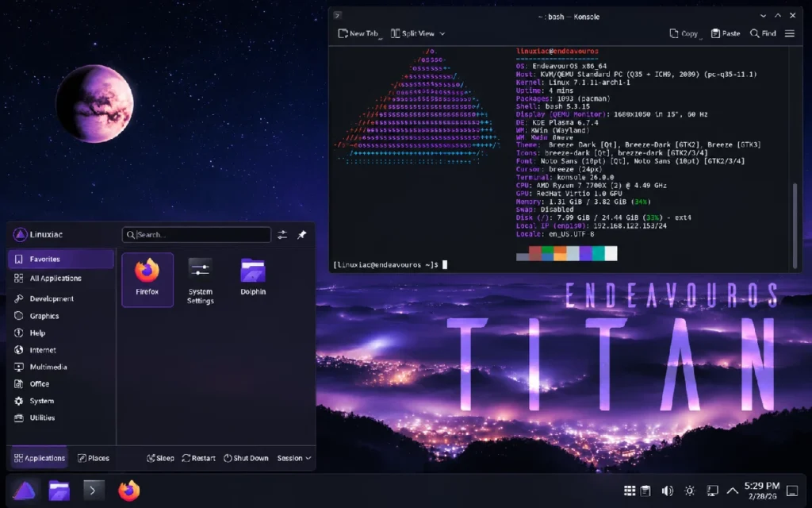Image resolution: width=812 pixels, height=508 pixels.
Task: Click Split View in Konsole
Action: click(413, 33)
